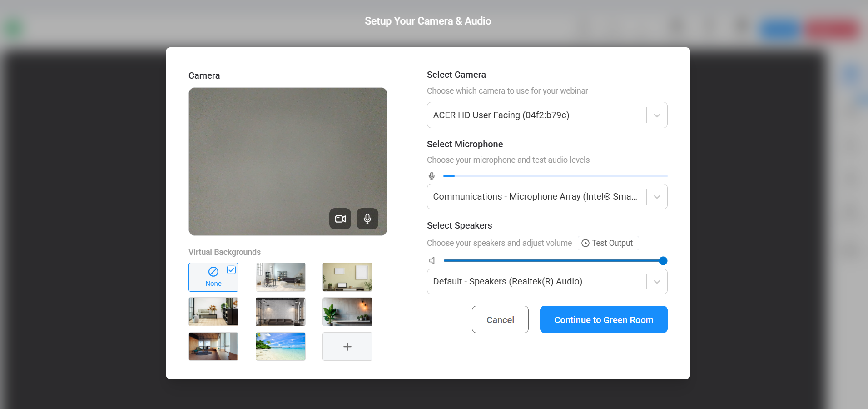Cancel the camera and audio setup

500,319
